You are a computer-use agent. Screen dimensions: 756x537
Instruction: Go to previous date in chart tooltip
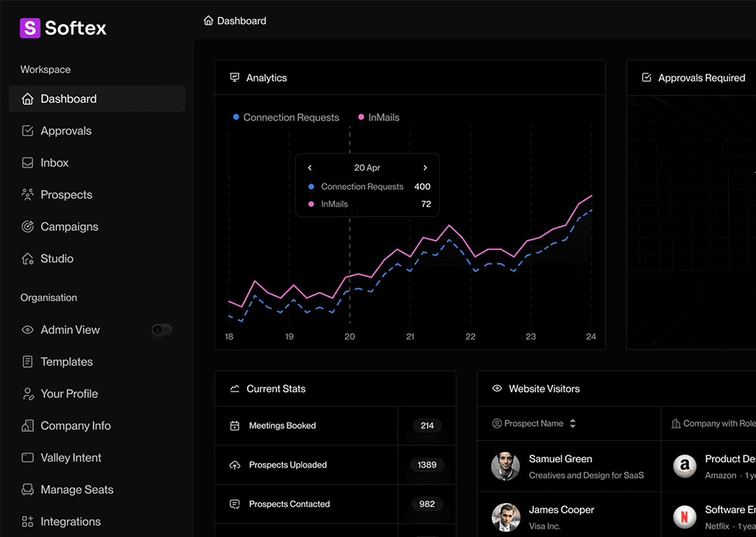(x=310, y=167)
